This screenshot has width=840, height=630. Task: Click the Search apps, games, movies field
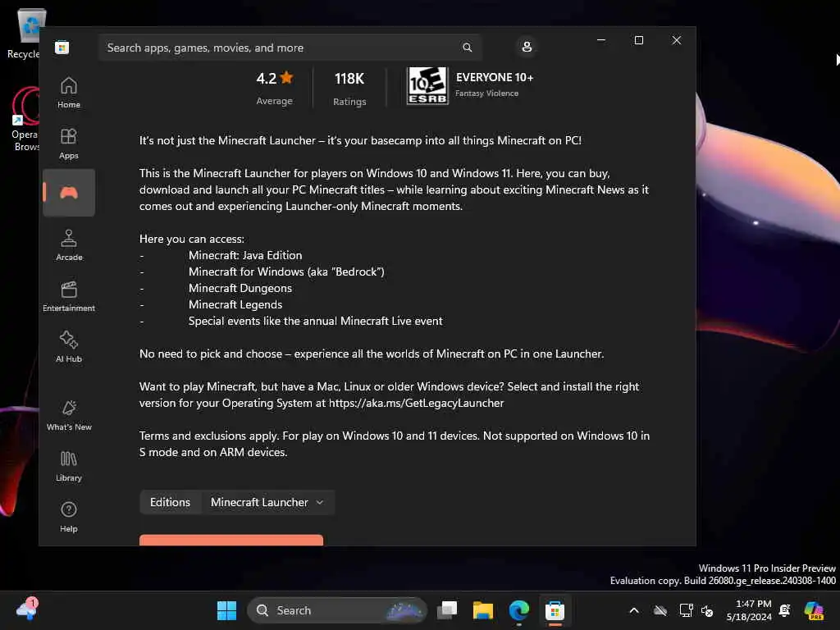[290, 48]
